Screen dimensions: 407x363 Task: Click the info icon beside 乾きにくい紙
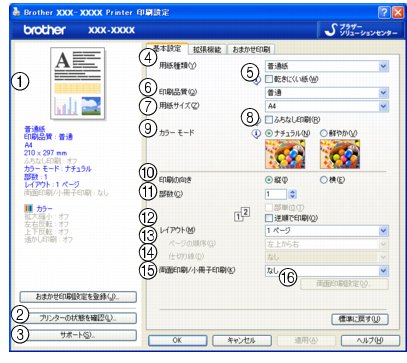[256, 81]
